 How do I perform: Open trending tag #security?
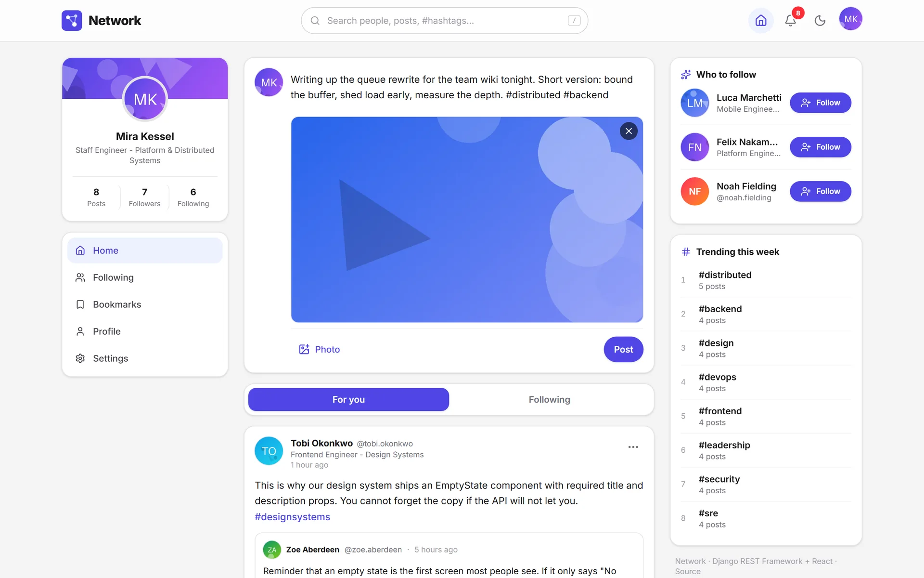[x=765, y=485]
